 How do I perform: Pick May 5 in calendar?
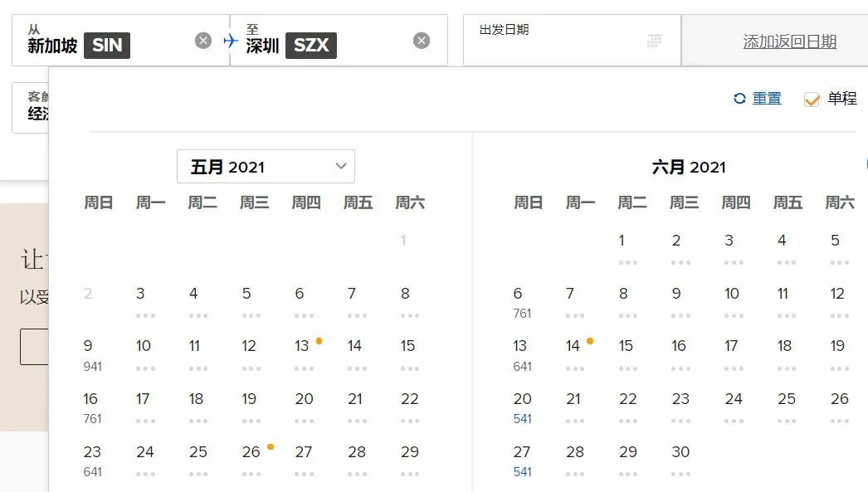click(x=251, y=302)
